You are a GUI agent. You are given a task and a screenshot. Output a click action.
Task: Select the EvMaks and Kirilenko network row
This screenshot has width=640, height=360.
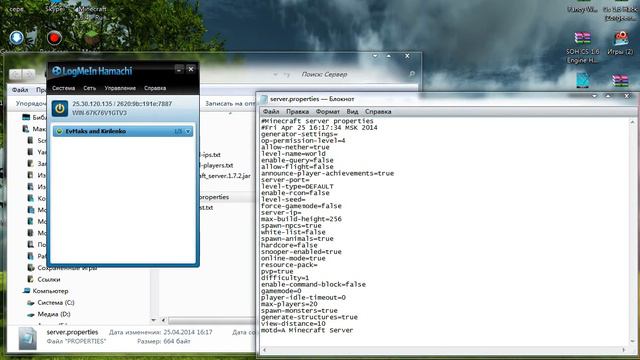pyautogui.click(x=123, y=131)
